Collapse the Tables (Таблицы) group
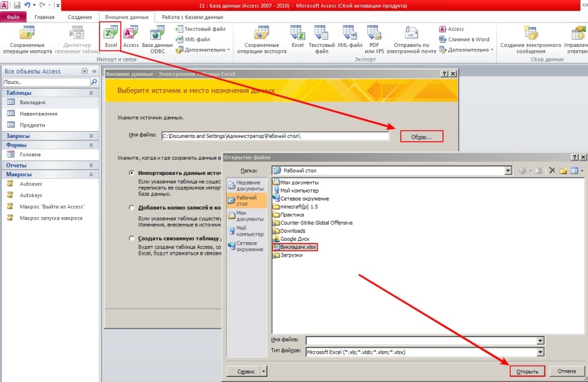 (91, 92)
